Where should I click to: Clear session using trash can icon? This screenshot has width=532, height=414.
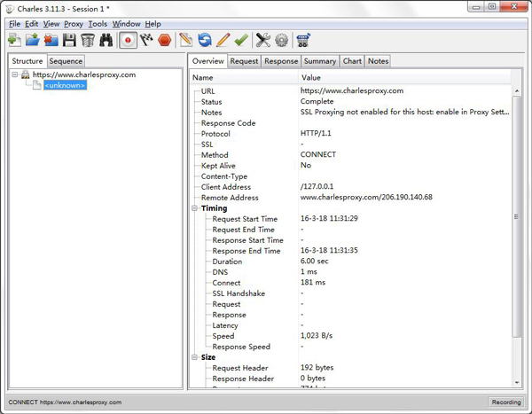click(88, 40)
